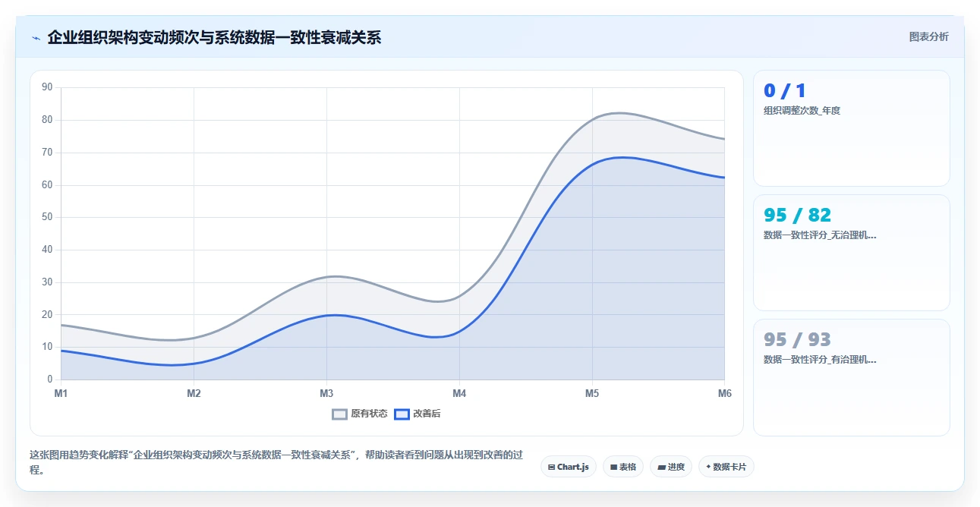Click the description paragraph below the chart
The height and width of the screenshot is (507, 980).
click(x=276, y=462)
